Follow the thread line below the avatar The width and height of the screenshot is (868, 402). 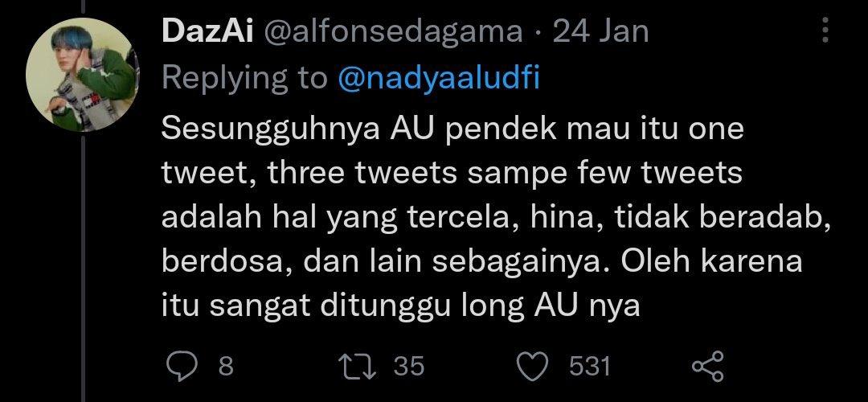pyautogui.click(x=84, y=269)
